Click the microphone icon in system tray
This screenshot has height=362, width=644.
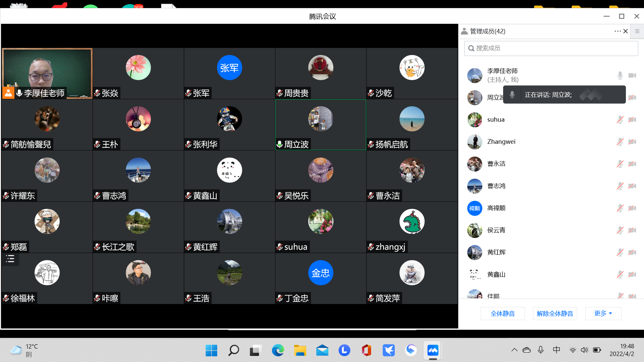pos(541,350)
